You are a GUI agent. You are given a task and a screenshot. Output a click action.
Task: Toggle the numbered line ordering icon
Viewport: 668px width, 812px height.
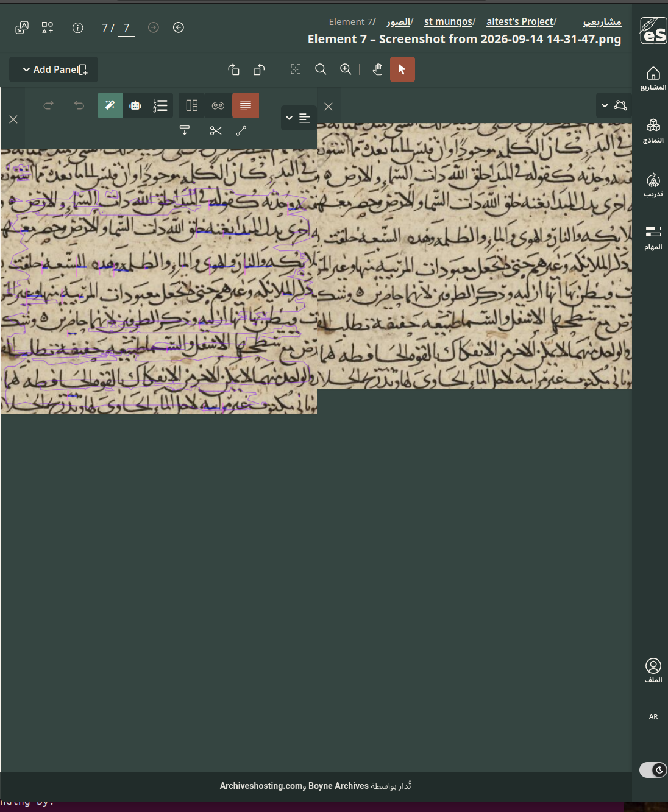(x=160, y=105)
